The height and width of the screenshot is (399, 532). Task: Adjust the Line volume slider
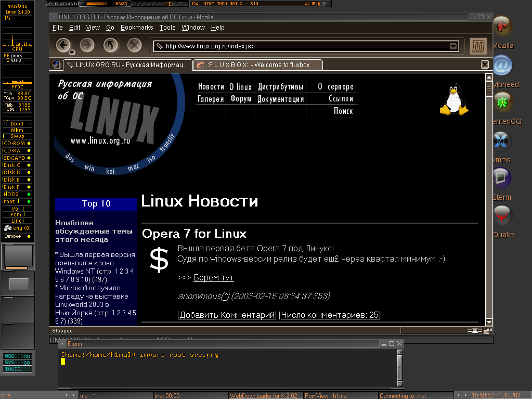click(x=17, y=221)
